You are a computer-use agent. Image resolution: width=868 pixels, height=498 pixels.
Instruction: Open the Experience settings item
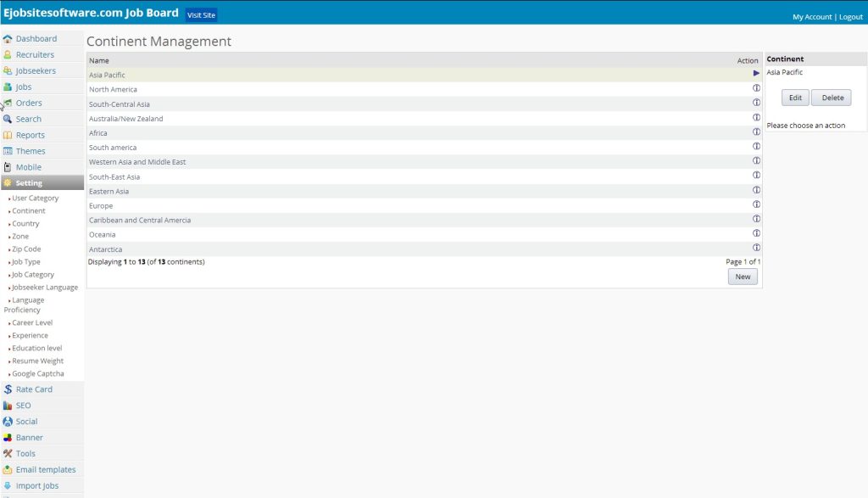30,336
